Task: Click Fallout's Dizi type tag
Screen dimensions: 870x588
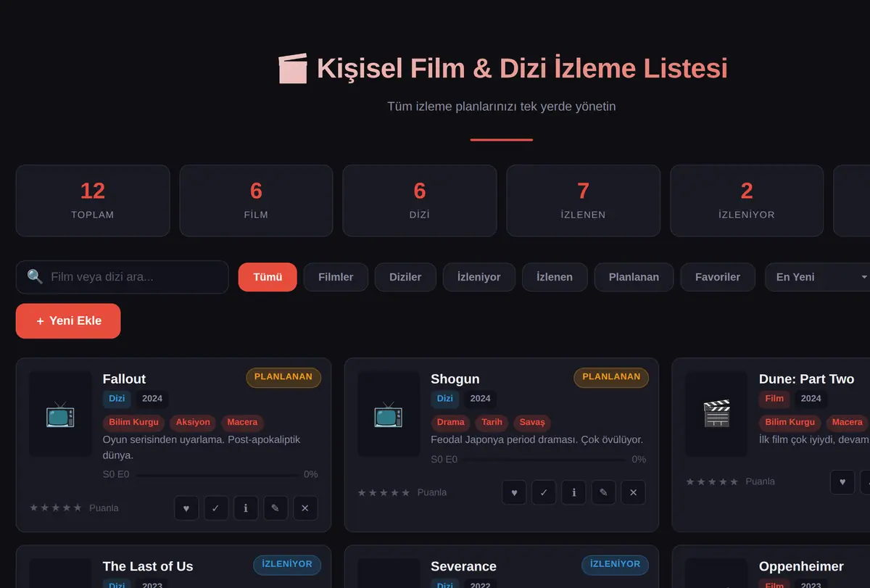Action: (x=117, y=399)
